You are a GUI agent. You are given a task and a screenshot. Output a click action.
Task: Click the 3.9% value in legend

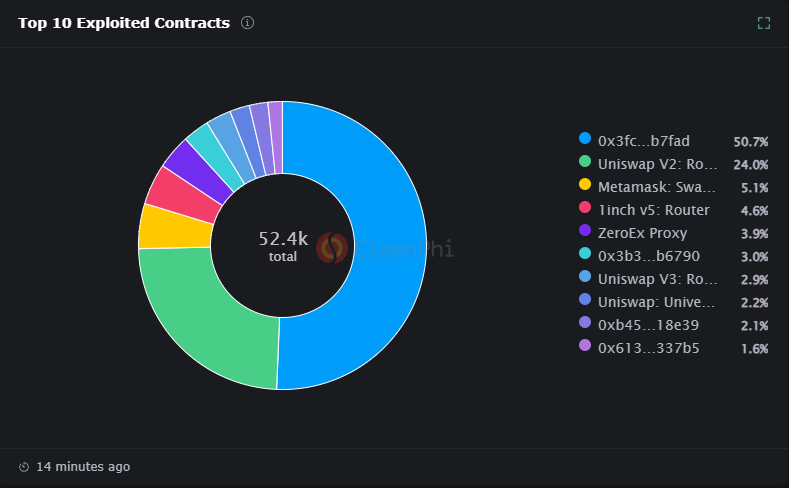point(754,234)
